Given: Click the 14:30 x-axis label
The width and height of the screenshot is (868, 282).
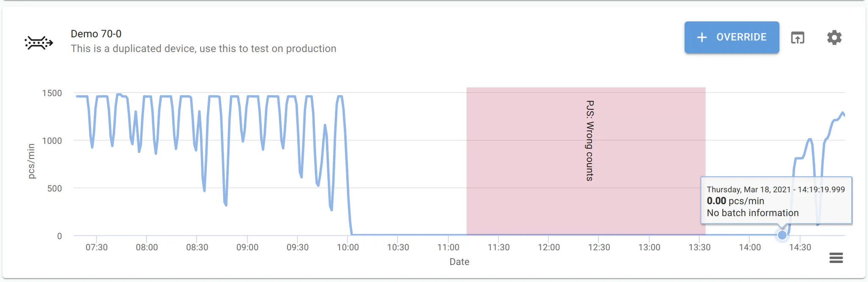Looking at the screenshot, I should coord(800,247).
